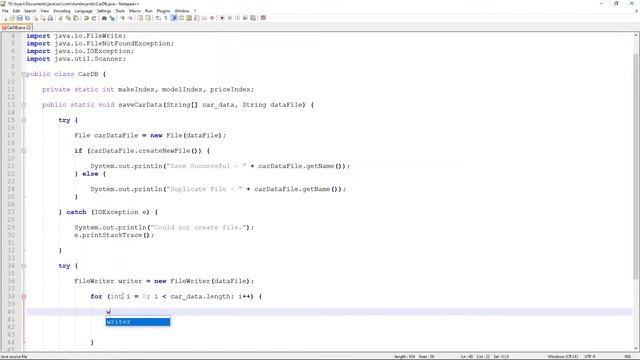Open the Function List toolbar icon
The image size is (640, 360).
197,18
